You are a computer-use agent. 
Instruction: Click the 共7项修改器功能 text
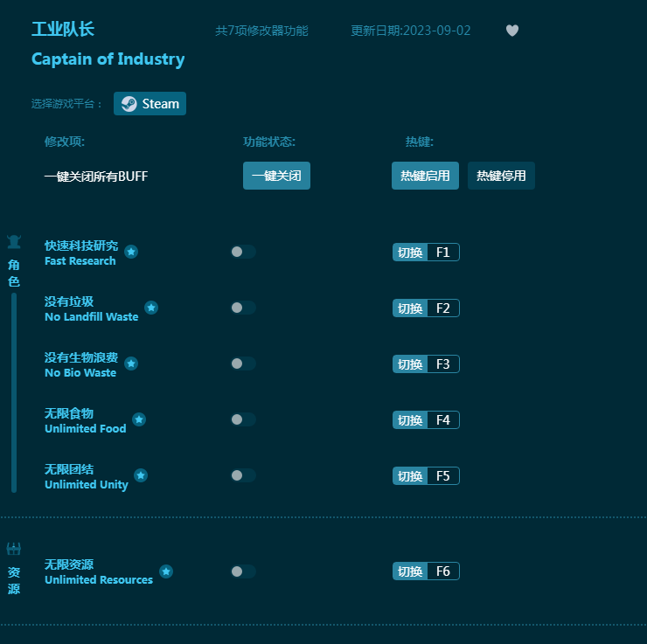[x=261, y=31]
